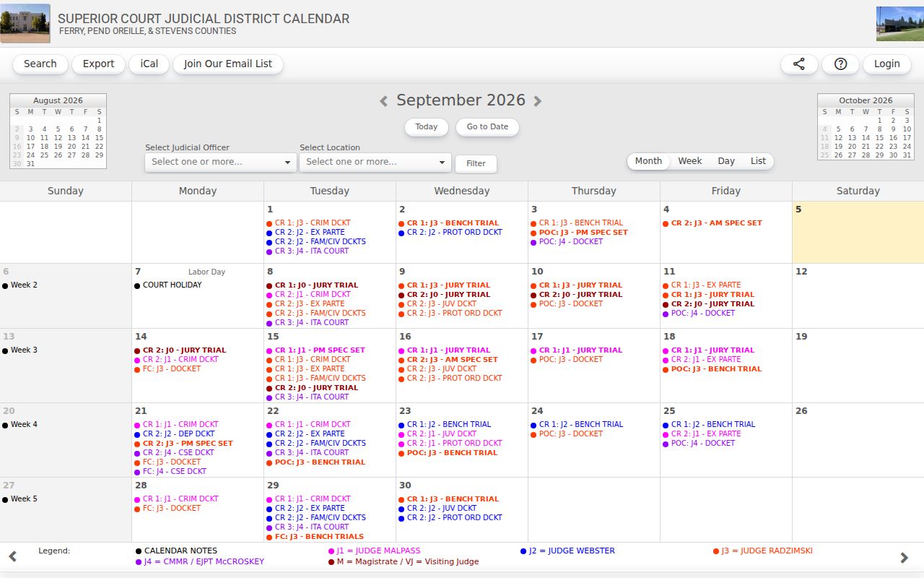924x578 pixels.
Task: Go to previous month arrow
Action: pyautogui.click(x=384, y=101)
